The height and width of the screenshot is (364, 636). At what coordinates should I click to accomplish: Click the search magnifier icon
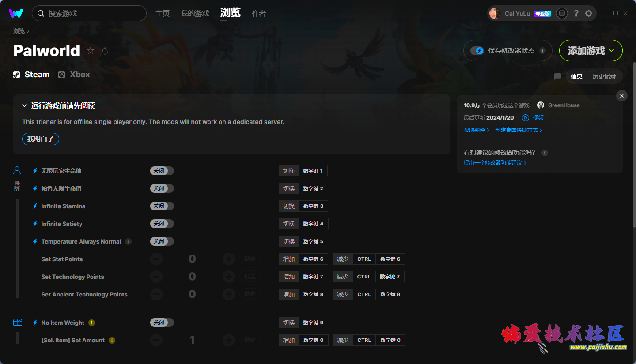coord(41,14)
